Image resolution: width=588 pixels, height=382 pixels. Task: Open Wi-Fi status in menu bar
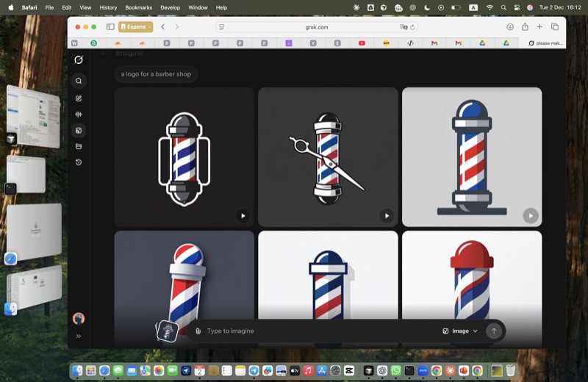pyautogui.click(x=490, y=7)
